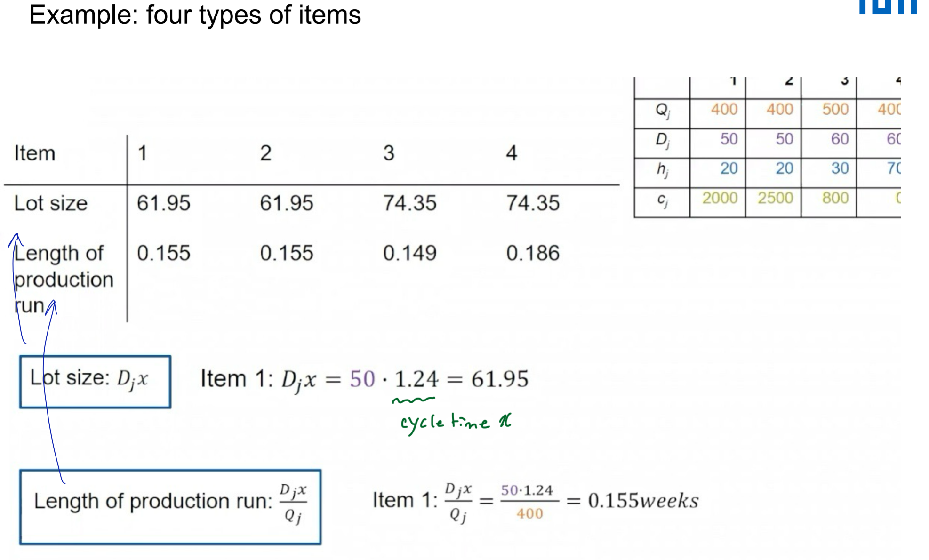
Task: Click the 'Lot size' row label
Action: 51,203
